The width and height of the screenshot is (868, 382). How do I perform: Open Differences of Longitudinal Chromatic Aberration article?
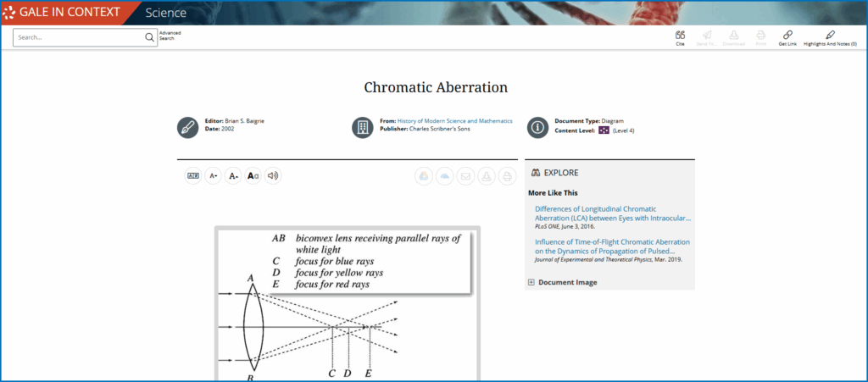click(612, 213)
